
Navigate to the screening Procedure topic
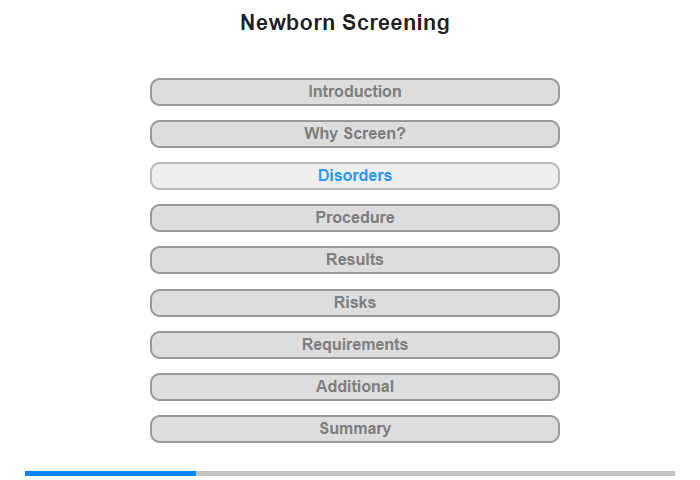click(x=355, y=218)
